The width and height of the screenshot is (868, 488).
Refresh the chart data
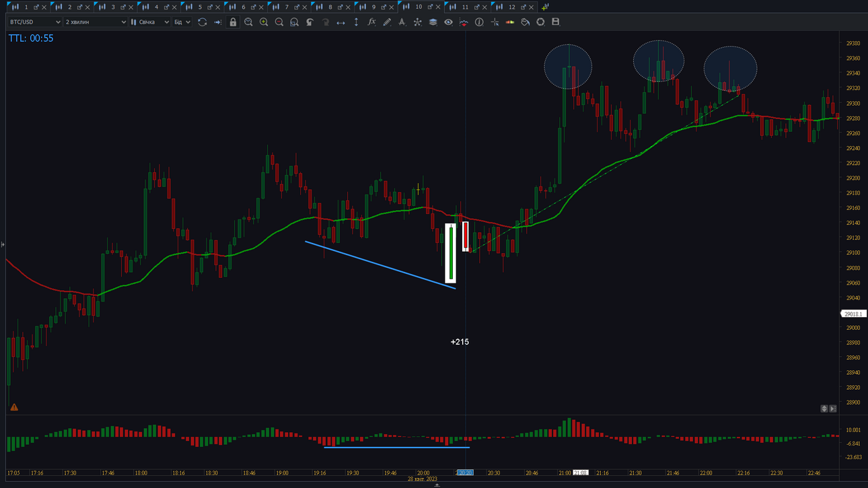202,22
